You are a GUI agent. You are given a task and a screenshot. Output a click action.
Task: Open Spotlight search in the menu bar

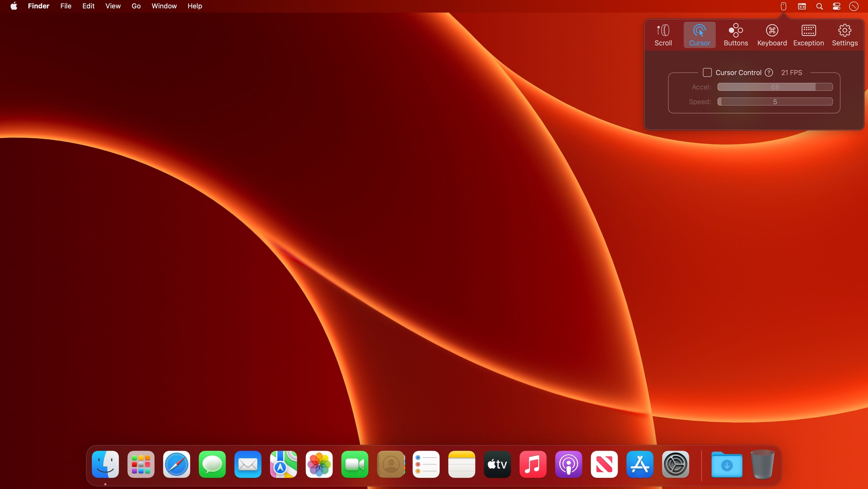[x=819, y=6]
